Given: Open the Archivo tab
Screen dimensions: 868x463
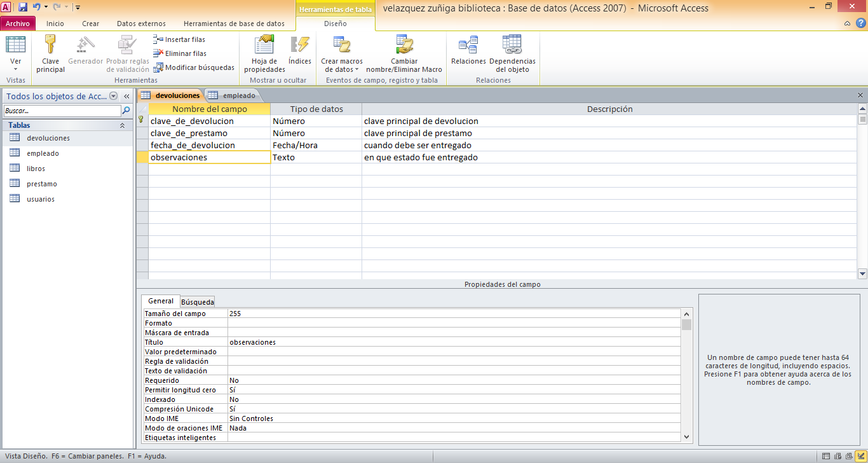Looking at the screenshot, I should click(18, 24).
